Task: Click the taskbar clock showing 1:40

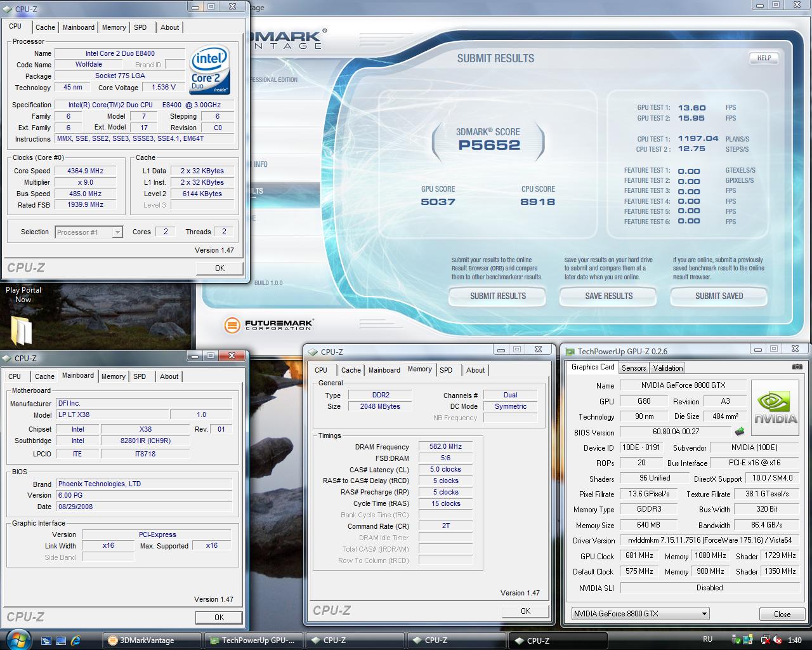Action: click(794, 640)
